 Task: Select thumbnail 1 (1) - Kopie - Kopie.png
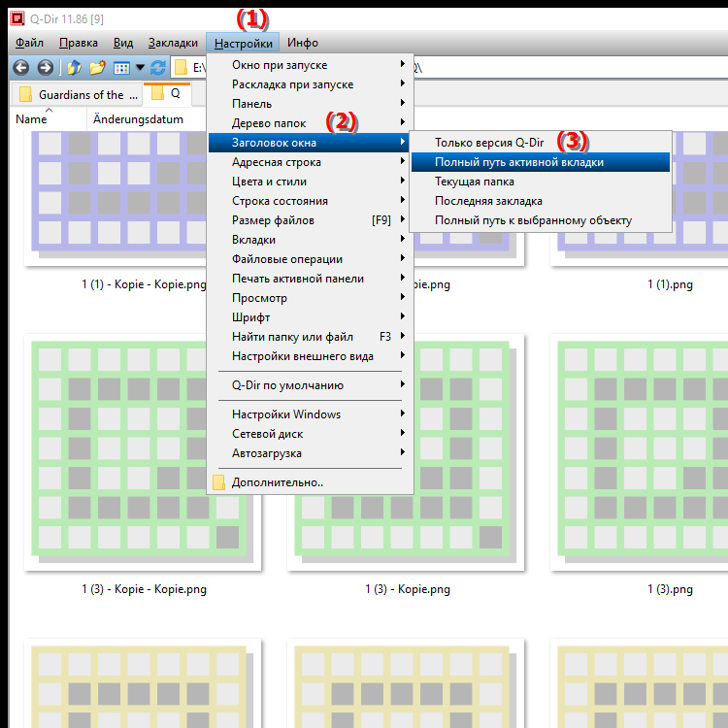tap(116, 199)
